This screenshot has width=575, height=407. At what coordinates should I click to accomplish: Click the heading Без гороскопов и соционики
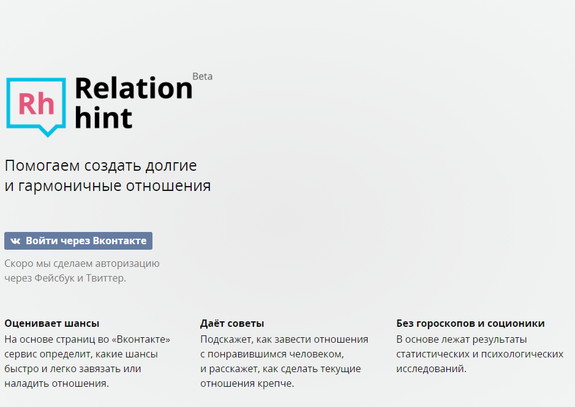(470, 323)
